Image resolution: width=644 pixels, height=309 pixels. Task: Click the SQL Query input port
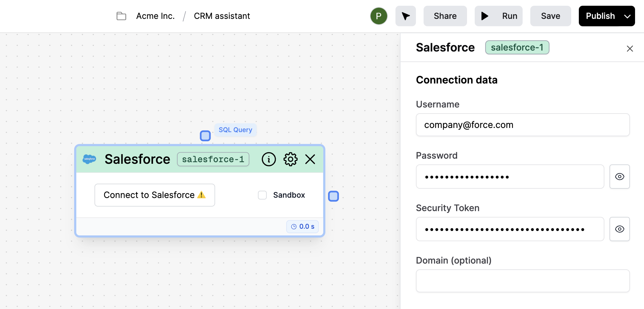coord(205,136)
